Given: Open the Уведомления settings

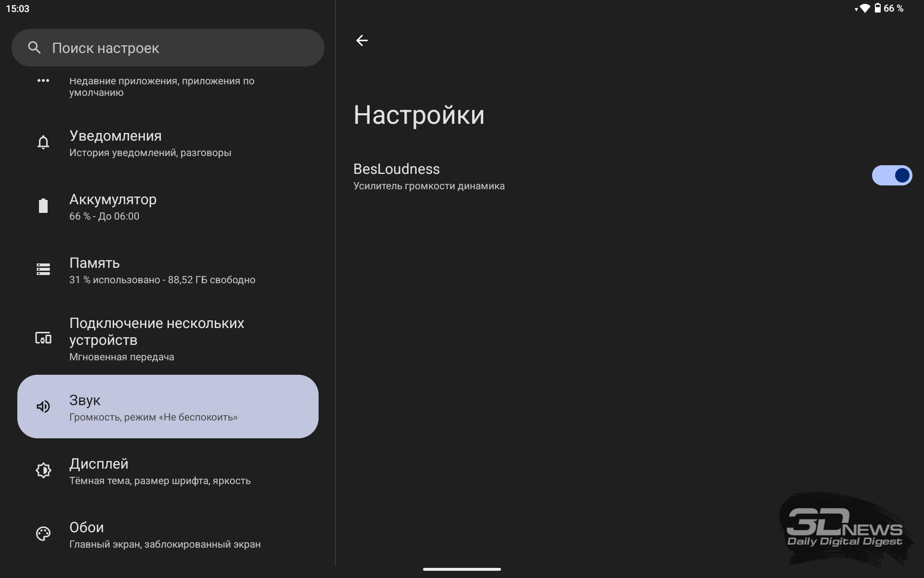Looking at the screenshot, I should (167, 143).
